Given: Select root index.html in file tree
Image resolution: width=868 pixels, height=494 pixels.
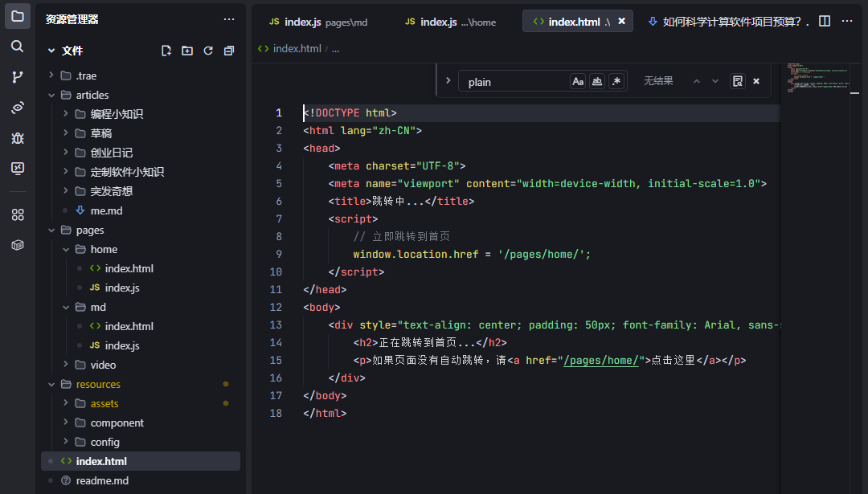Looking at the screenshot, I should pos(141,461).
